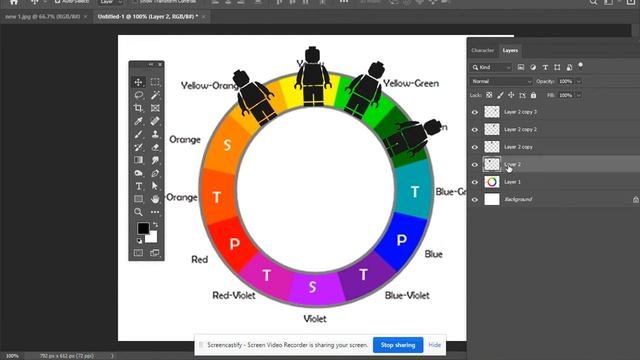Select the Dodge tool
Image resolution: width=640 pixels, height=360 pixels.
point(138,173)
